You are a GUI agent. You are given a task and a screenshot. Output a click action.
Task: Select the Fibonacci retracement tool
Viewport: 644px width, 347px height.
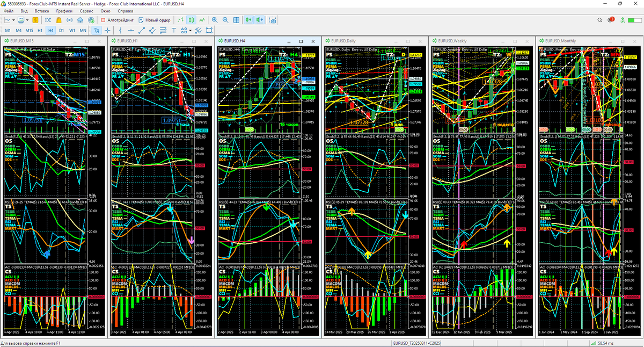163,31
